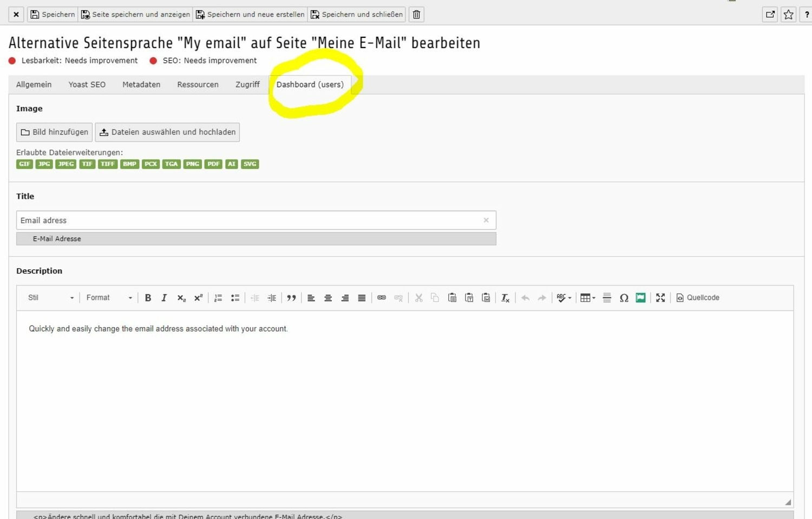Switch to the Allgemein tab
This screenshot has width=812, height=519.
[x=34, y=85]
